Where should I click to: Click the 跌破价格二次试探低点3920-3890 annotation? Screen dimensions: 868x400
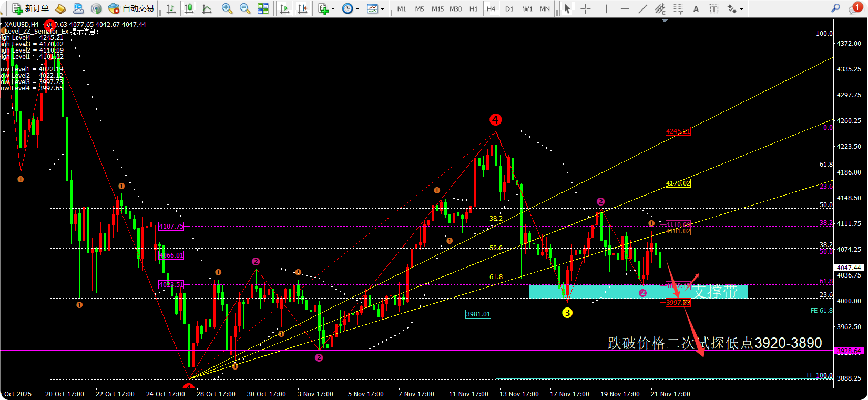click(714, 343)
